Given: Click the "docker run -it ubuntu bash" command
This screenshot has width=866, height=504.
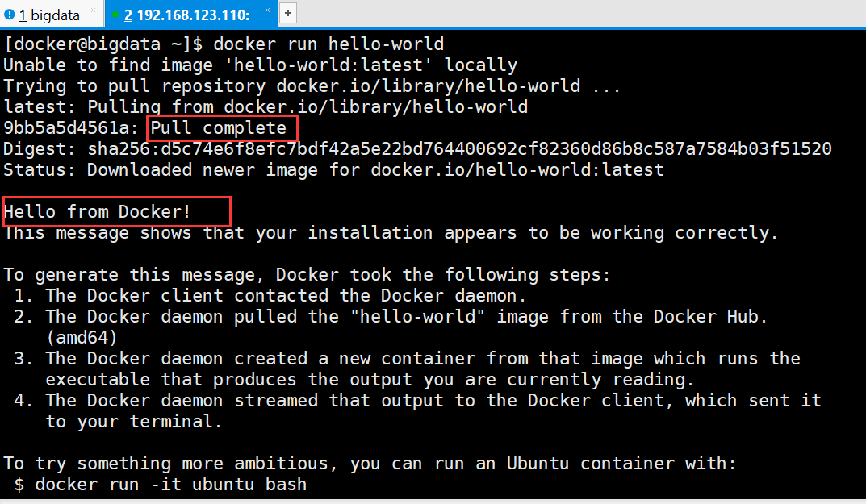Looking at the screenshot, I should tap(171, 485).
